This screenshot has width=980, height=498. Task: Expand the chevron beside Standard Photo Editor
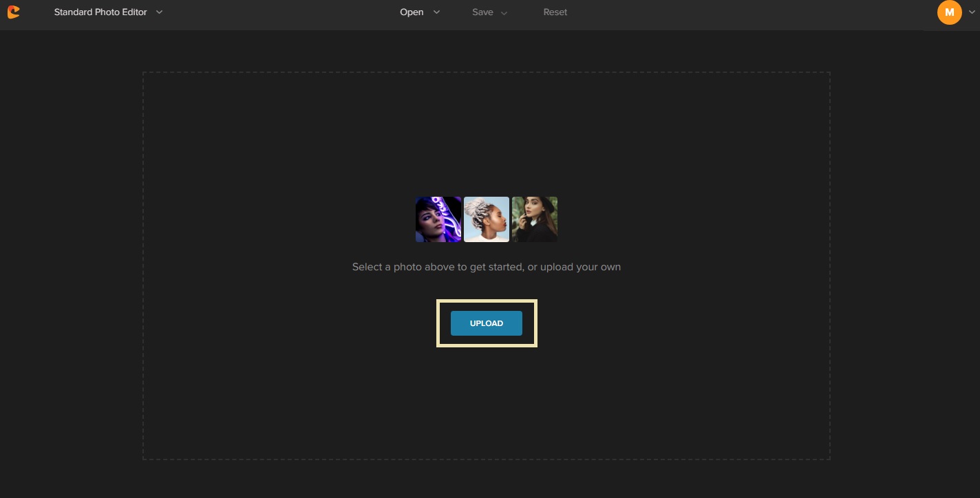tap(160, 12)
